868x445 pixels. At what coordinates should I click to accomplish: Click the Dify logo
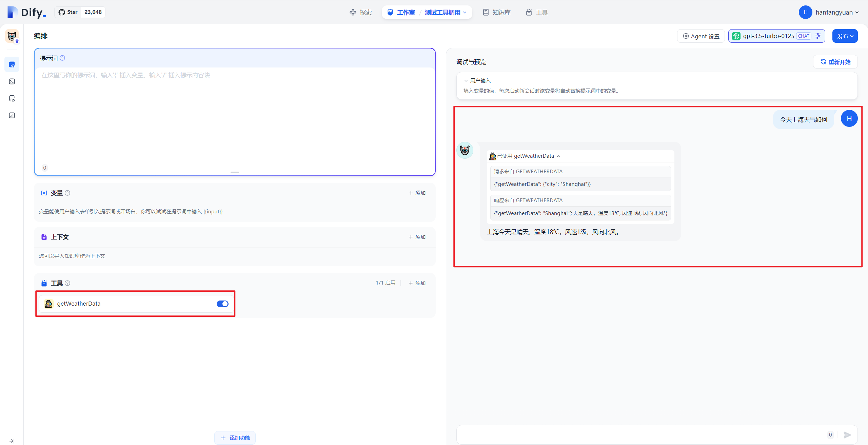pyautogui.click(x=26, y=12)
